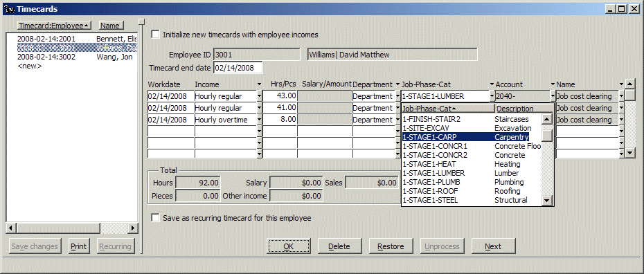
Task: Choose 1-STAGE1-PLUMB Plumbing entry
Action: [x=472, y=182]
